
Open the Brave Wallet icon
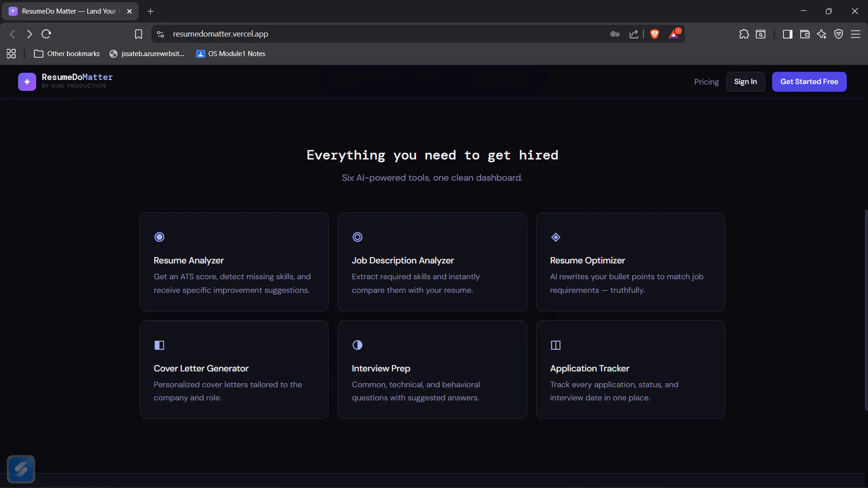click(805, 34)
